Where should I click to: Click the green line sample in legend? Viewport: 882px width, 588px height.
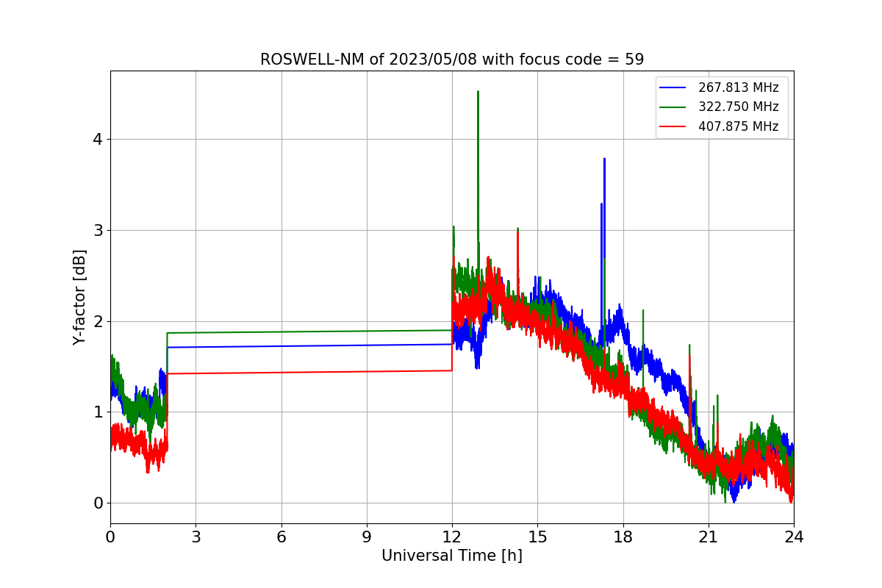point(673,107)
